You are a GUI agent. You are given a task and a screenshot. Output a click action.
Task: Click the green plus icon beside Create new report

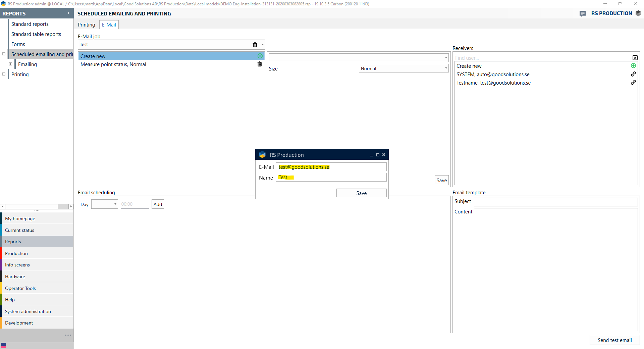click(x=260, y=56)
